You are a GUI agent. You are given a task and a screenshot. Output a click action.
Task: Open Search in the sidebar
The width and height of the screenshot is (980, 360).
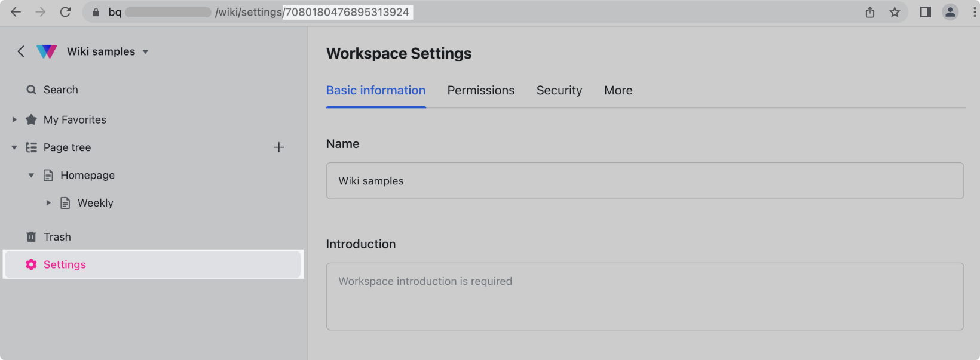click(x=60, y=90)
